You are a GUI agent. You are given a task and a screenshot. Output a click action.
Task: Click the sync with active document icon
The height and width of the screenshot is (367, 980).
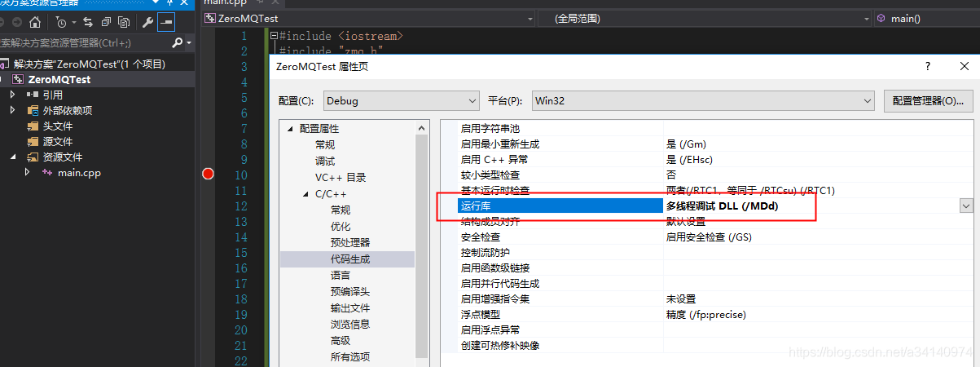pyautogui.click(x=87, y=22)
